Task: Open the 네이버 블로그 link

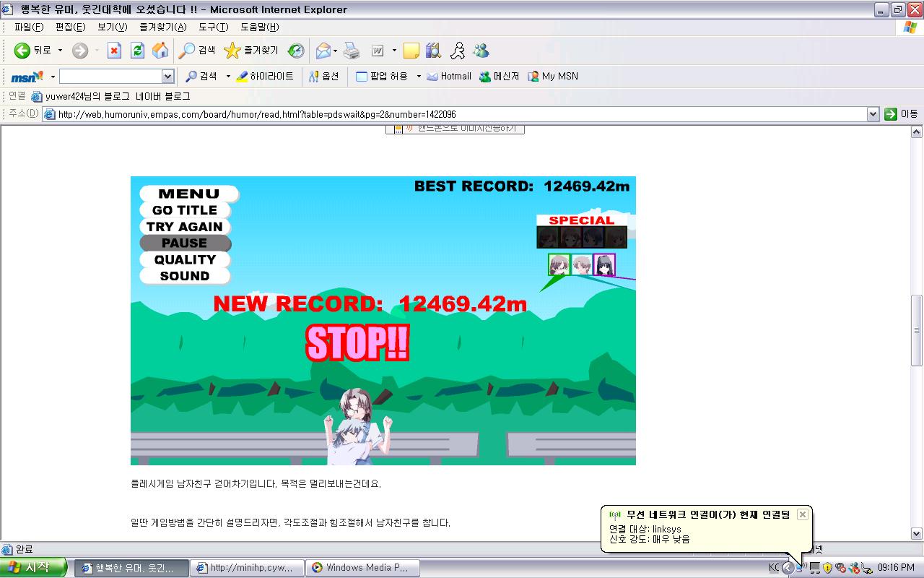Action: tap(162, 96)
